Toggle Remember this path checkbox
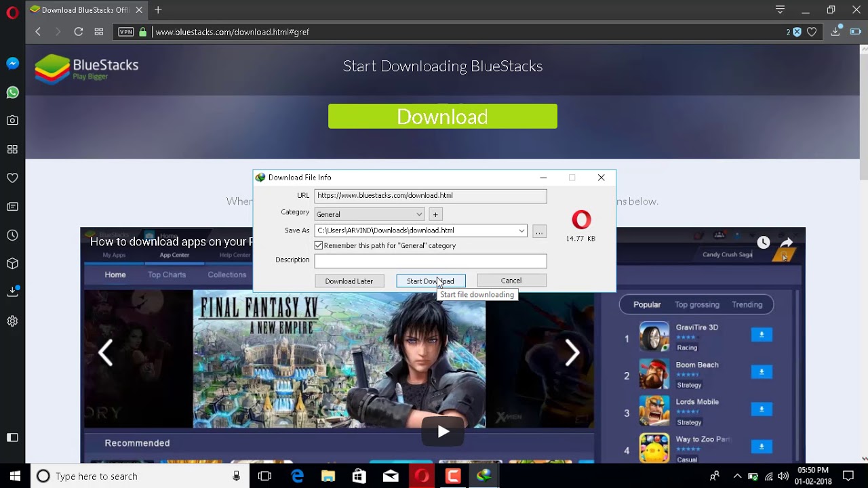The height and width of the screenshot is (488, 868). point(319,245)
